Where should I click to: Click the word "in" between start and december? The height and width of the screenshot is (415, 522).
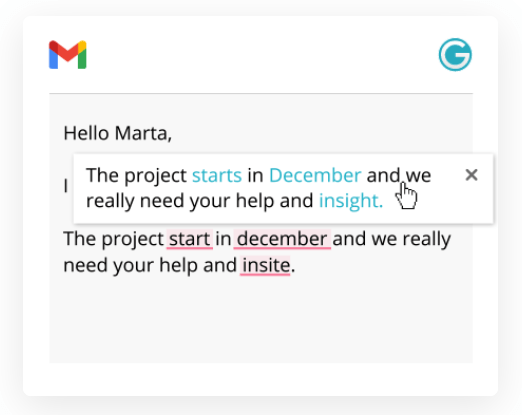click(x=223, y=239)
